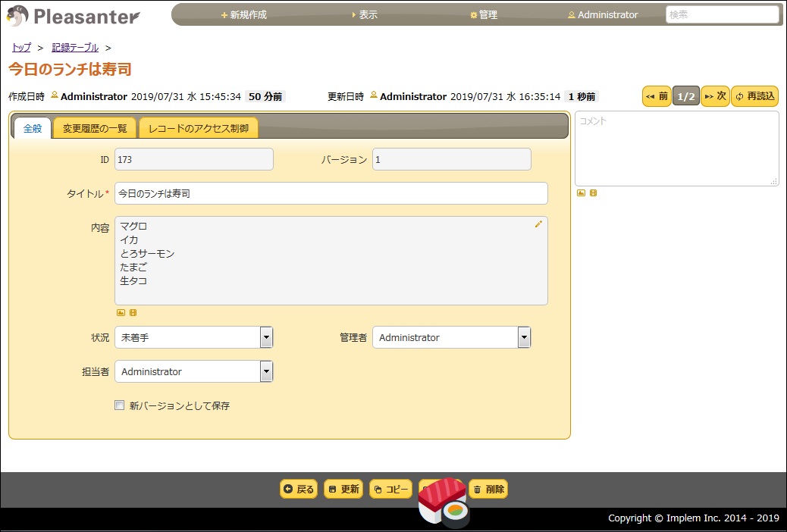Click the タイトル text field
Image resolution: width=787 pixels, height=532 pixels.
coord(331,193)
